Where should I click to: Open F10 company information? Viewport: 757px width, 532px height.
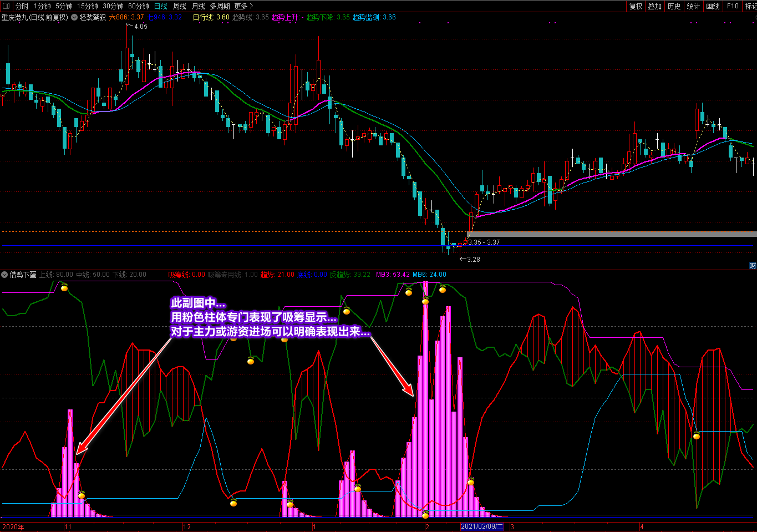pyautogui.click(x=733, y=6)
